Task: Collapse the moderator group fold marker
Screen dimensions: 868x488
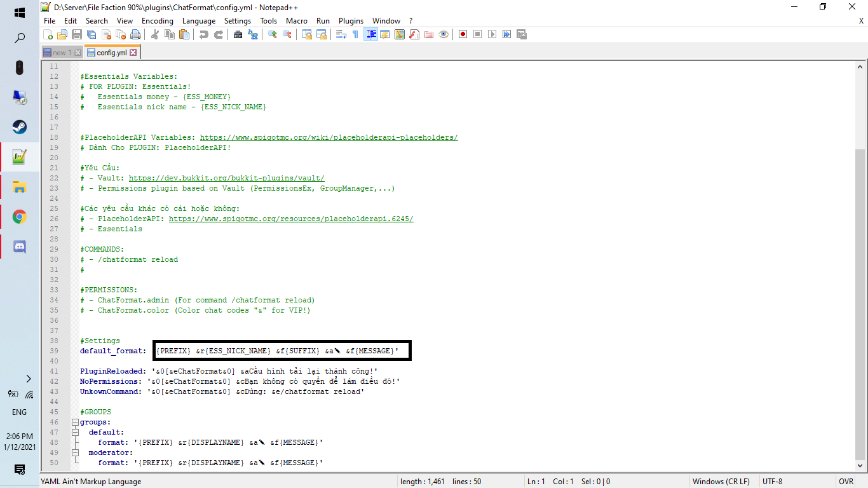Action: 75,452
